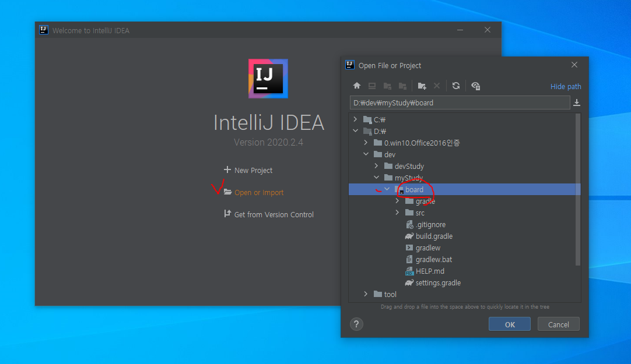631x364 pixels.
Task: Click Get from Version Control link
Action: [274, 214]
